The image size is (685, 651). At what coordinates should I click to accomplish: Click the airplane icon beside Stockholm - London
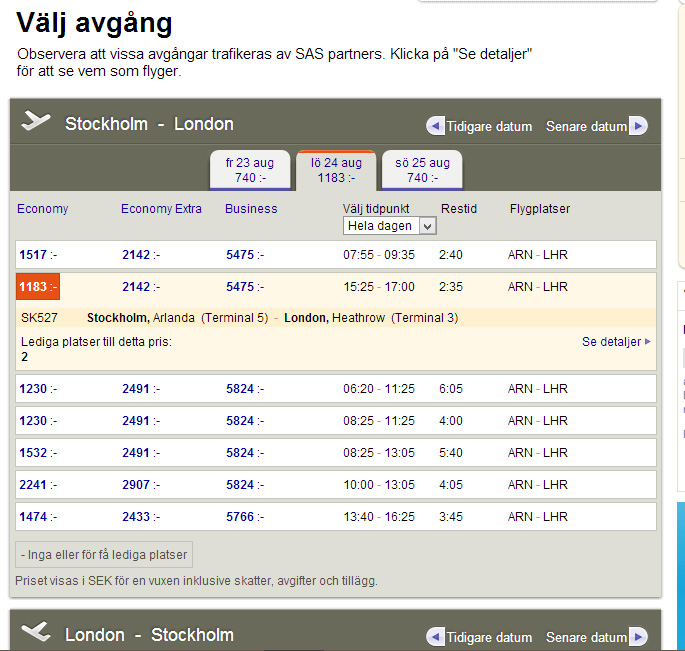point(36,123)
